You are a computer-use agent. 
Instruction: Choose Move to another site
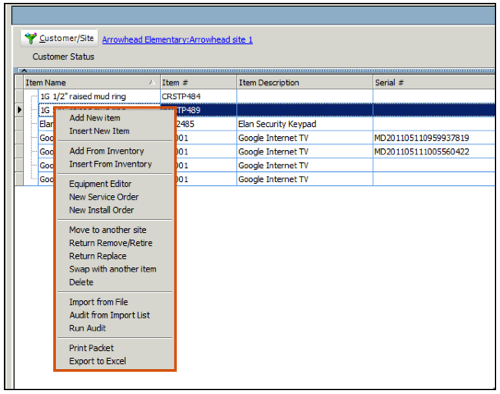[x=108, y=230]
